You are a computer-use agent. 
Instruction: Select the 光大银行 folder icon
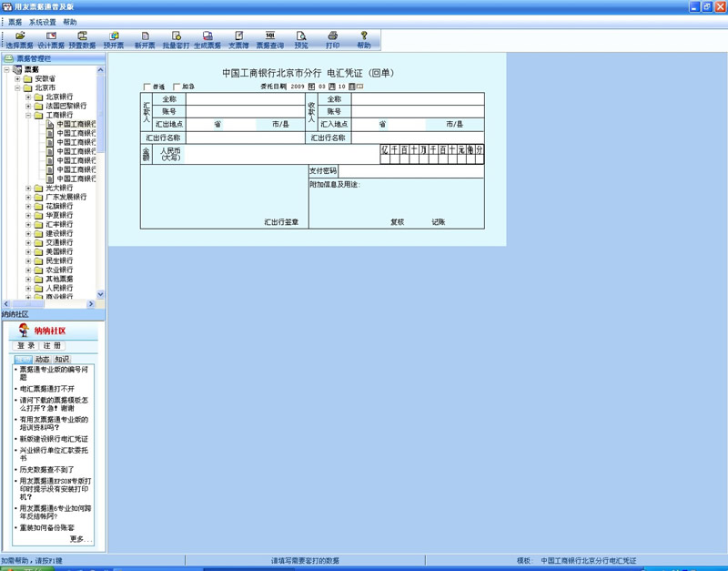point(38,189)
